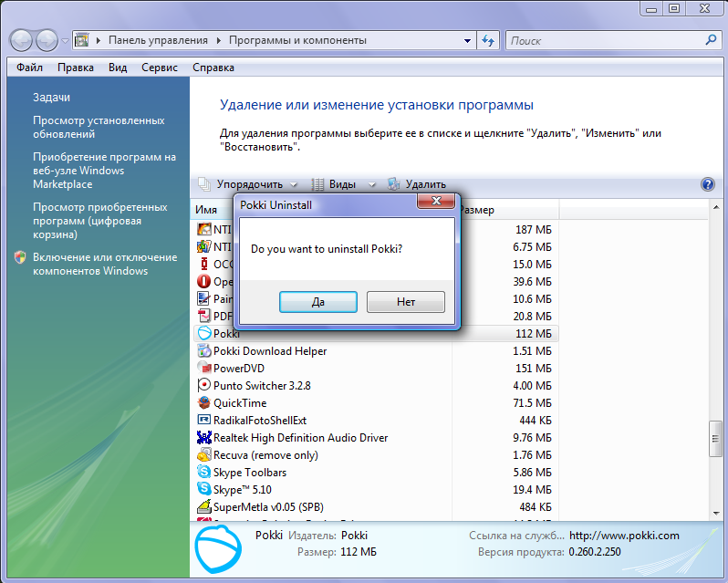Screen dimensions: 728x583
Task: Open the address bar history dropdown
Action: pyautogui.click(x=467, y=41)
